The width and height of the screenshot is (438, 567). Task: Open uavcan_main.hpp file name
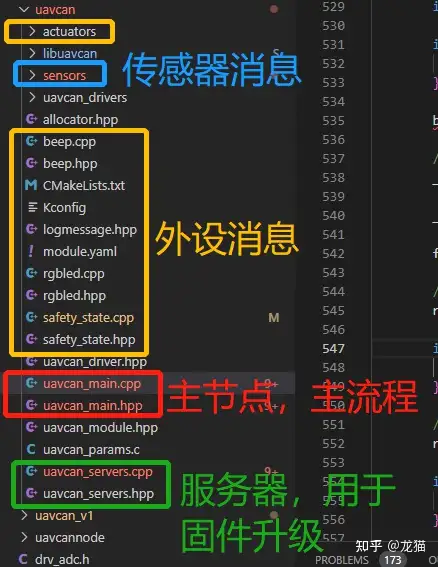pos(93,406)
